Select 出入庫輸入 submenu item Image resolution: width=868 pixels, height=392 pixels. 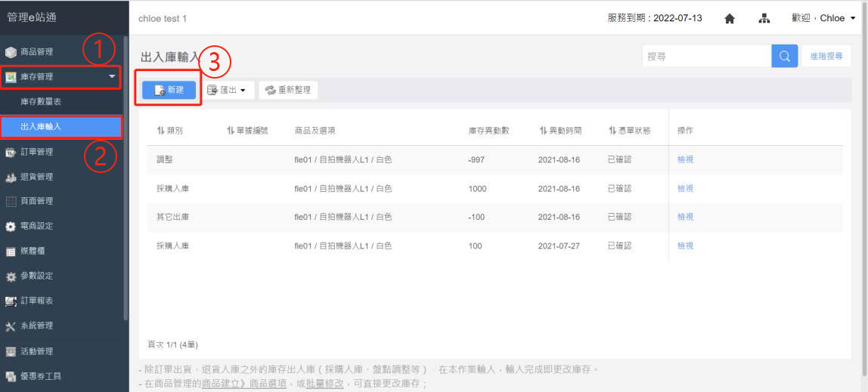click(x=42, y=126)
